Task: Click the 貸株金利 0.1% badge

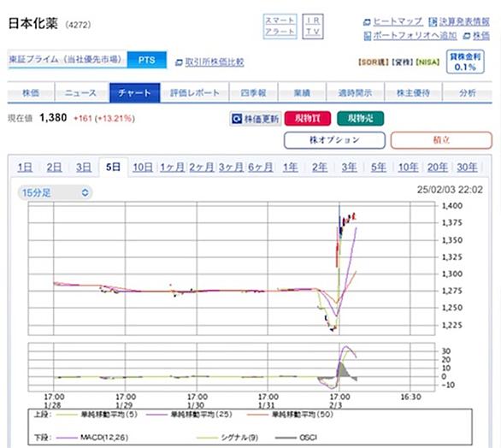Action: 465,62
